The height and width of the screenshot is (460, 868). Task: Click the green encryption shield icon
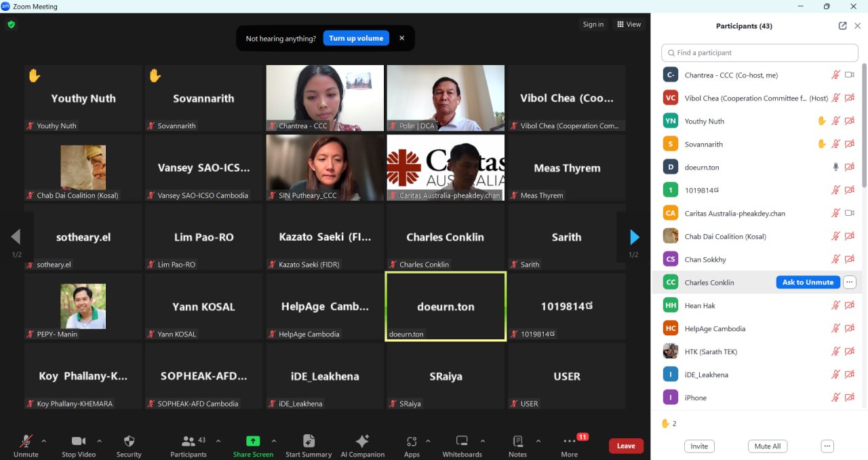click(x=11, y=24)
